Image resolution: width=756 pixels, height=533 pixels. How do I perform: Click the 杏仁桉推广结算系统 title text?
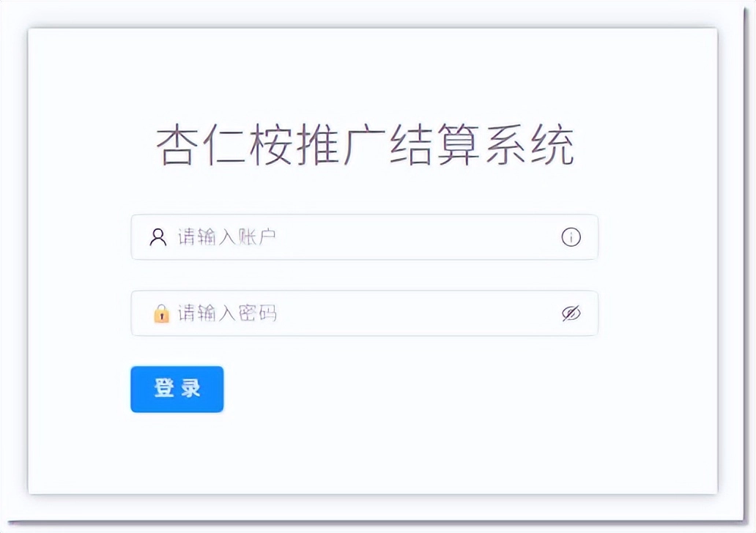click(368, 143)
